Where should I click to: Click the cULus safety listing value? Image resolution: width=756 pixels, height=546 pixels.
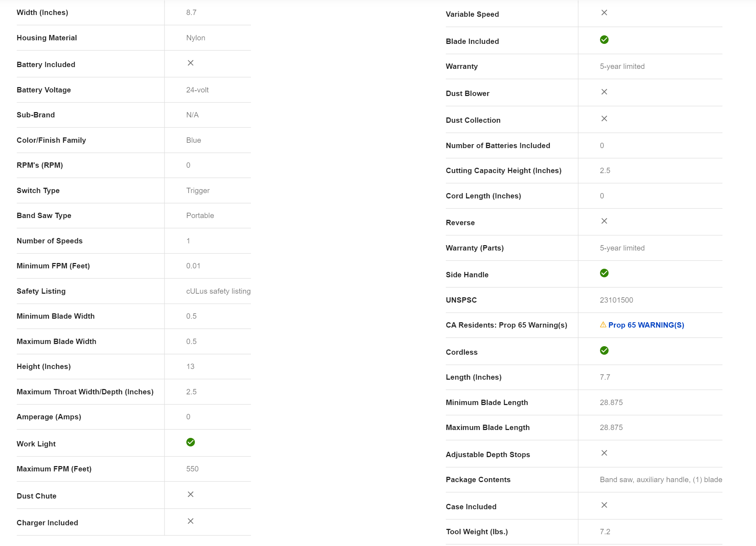218,291
